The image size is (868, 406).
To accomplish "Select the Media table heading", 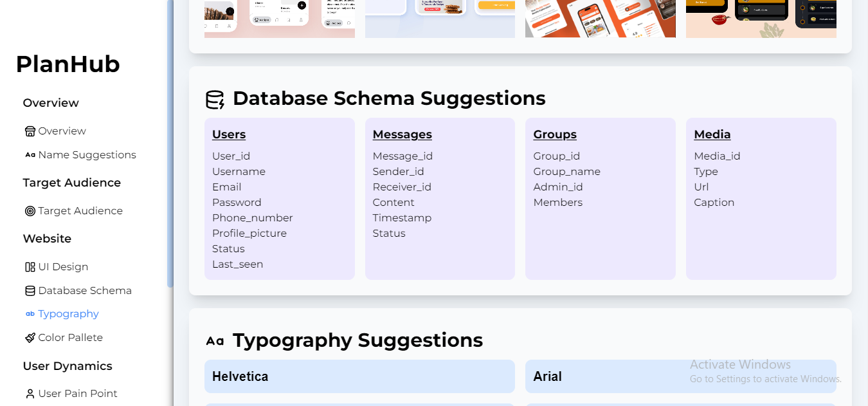I will [x=712, y=134].
